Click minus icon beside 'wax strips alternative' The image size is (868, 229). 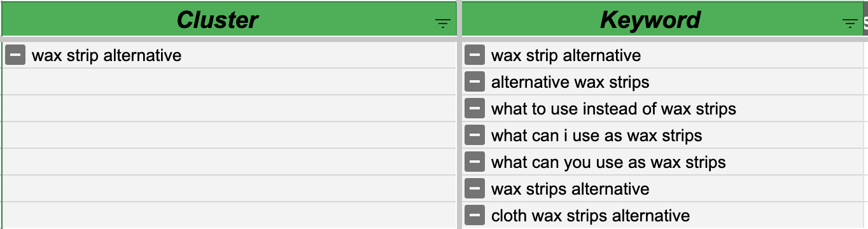[x=475, y=189]
